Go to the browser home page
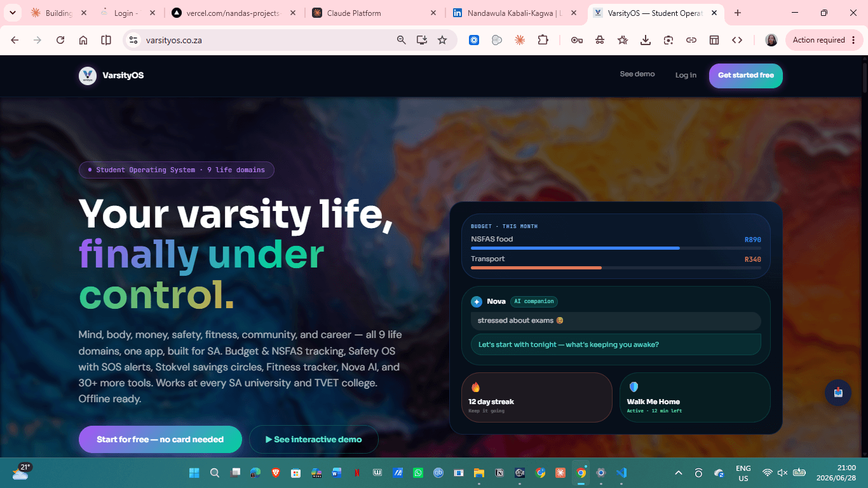 pos(83,40)
